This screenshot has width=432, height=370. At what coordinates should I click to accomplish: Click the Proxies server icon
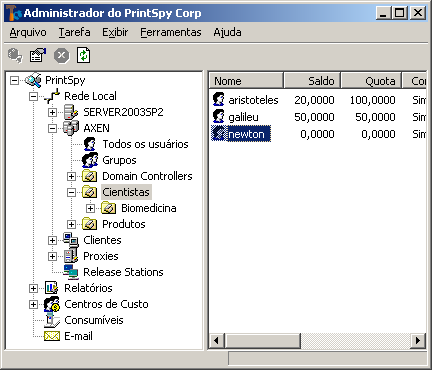click(71, 256)
